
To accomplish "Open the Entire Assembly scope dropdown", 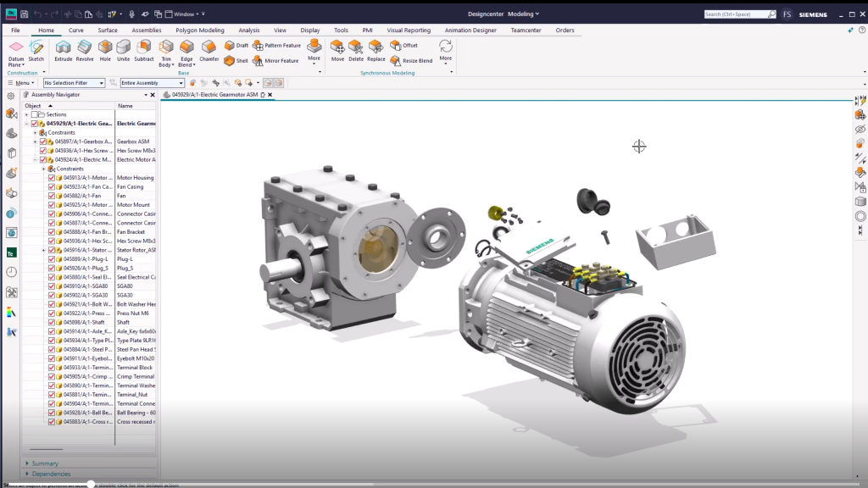I will [153, 83].
